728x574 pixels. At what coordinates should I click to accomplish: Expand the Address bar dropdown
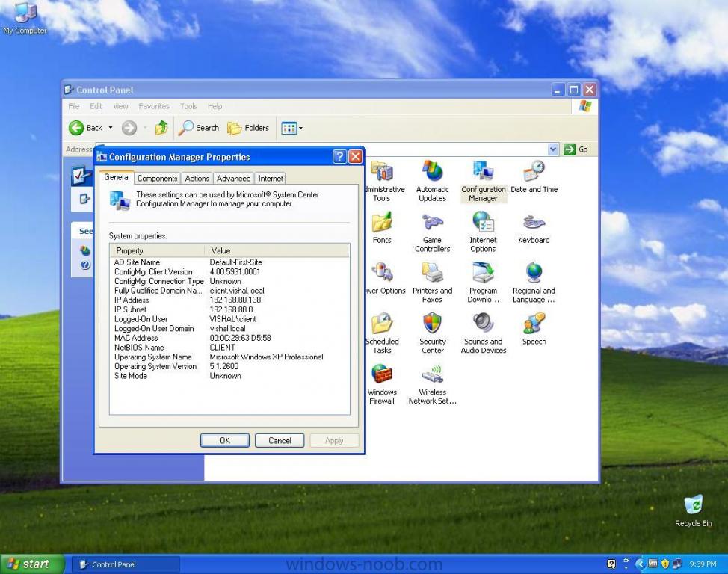tap(552, 149)
